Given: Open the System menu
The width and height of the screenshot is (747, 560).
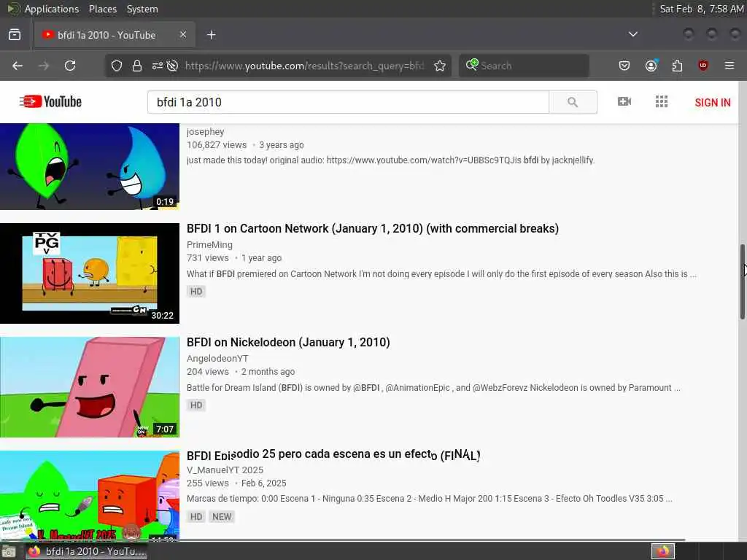Looking at the screenshot, I should click(142, 9).
